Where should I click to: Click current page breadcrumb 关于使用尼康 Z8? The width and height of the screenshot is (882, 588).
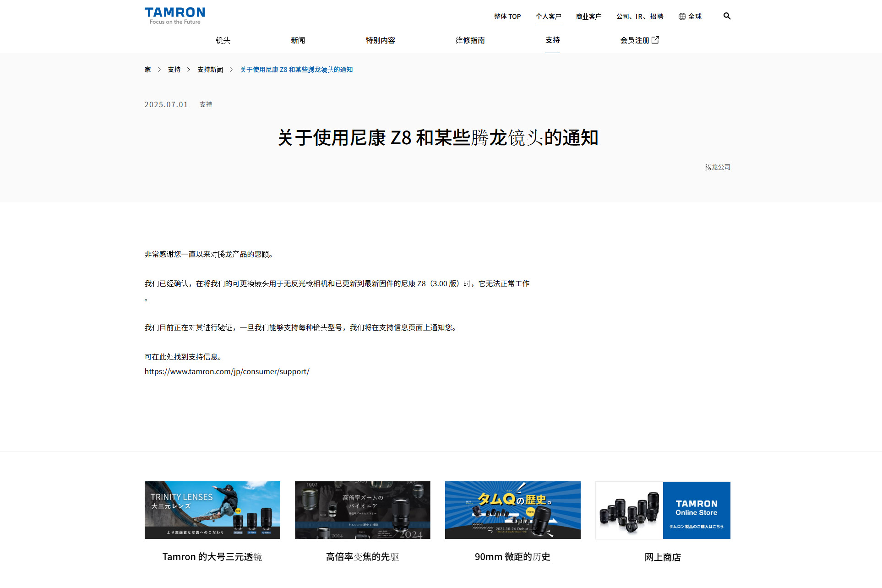[x=296, y=70]
